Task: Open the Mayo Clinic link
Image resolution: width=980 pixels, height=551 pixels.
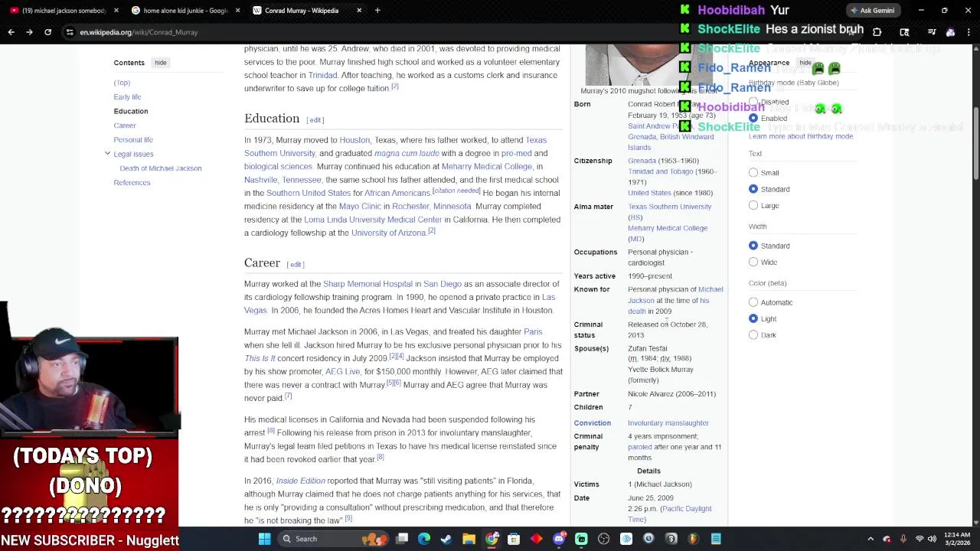Action: tap(360, 206)
